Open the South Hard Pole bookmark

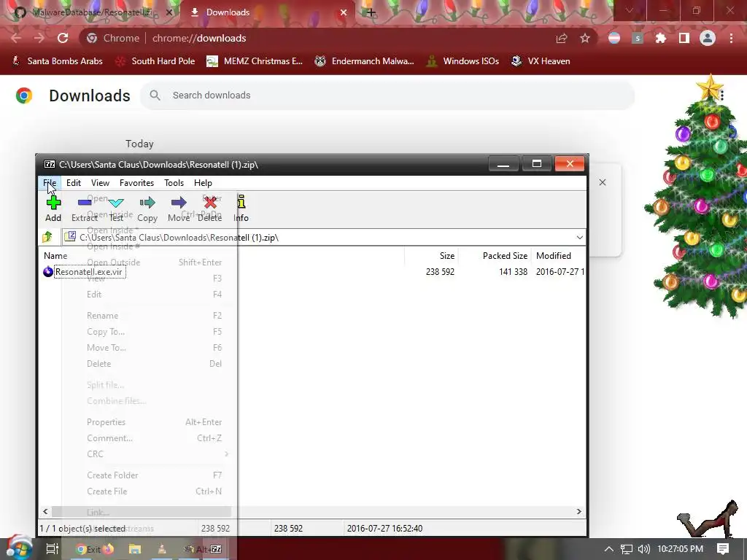click(x=155, y=61)
